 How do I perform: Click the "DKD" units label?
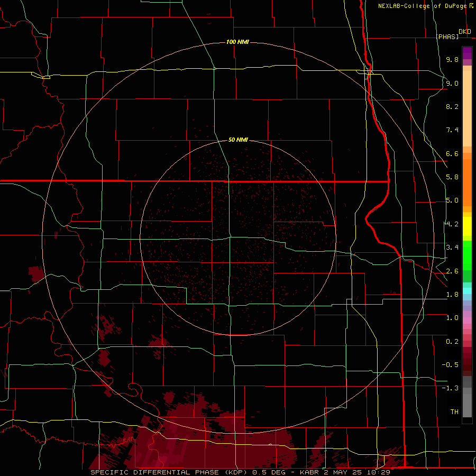pyautogui.click(x=464, y=32)
